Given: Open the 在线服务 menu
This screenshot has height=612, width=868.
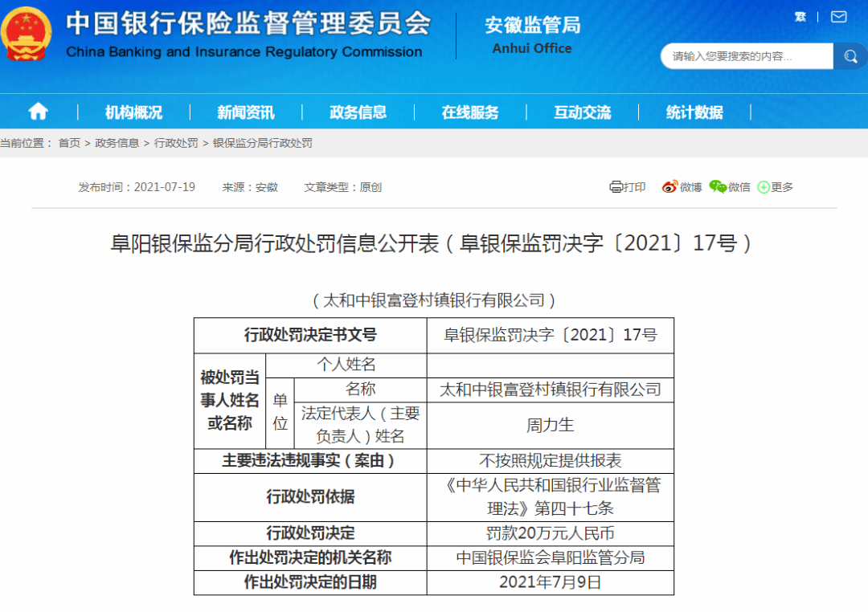Looking at the screenshot, I should (470, 112).
